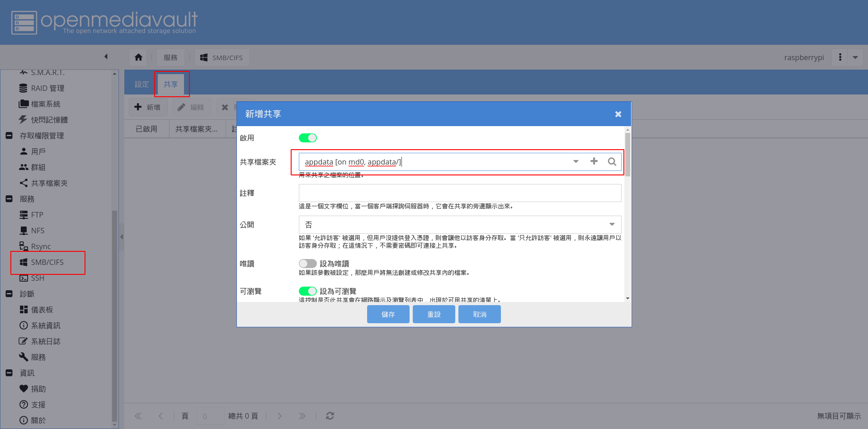
Task: Open RAID 管理 in the sidebar
Action: 47,88
